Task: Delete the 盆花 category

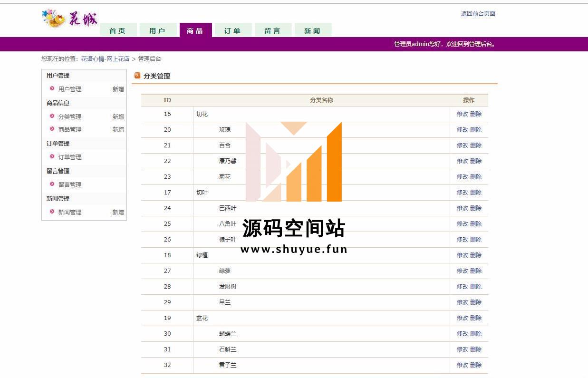Action: click(x=476, y=318)
